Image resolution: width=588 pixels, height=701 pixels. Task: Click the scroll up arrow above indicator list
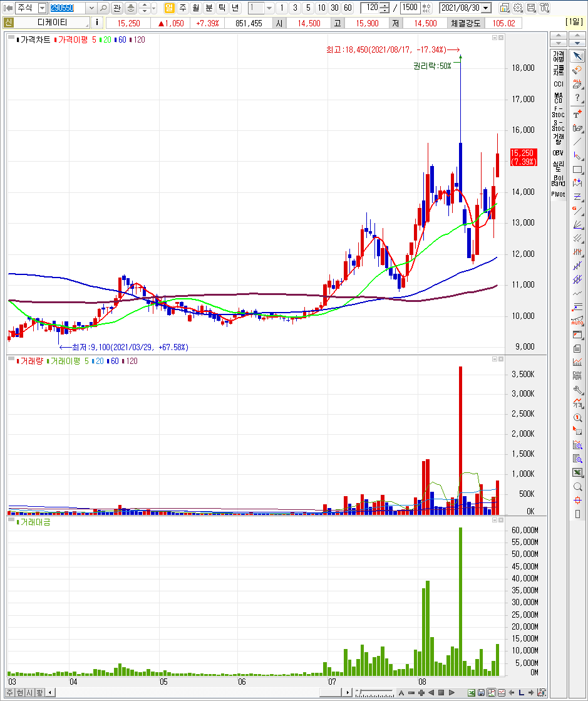(x=559, y=36)
